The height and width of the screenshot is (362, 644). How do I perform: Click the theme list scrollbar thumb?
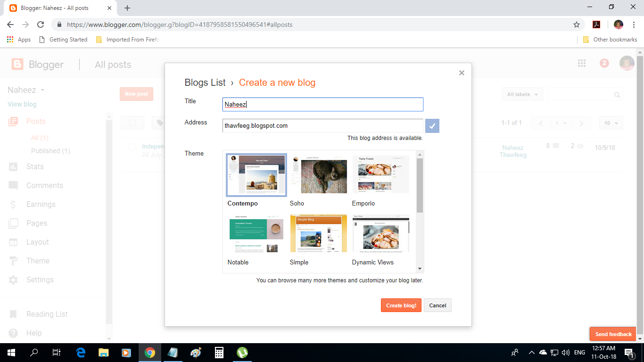coord(420,185)
